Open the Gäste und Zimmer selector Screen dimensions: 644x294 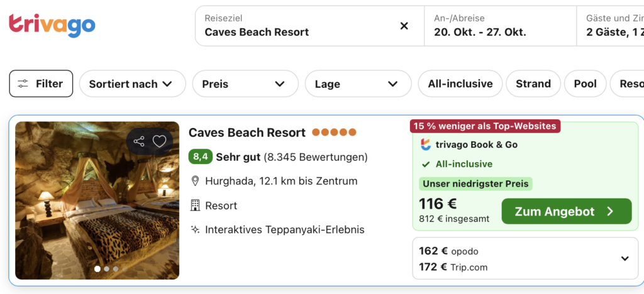point(610,26)
